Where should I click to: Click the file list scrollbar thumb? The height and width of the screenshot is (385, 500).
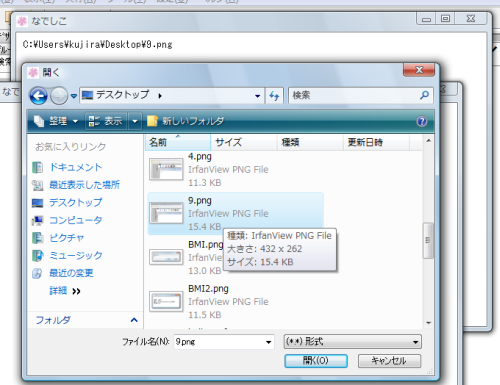[428, 240]
